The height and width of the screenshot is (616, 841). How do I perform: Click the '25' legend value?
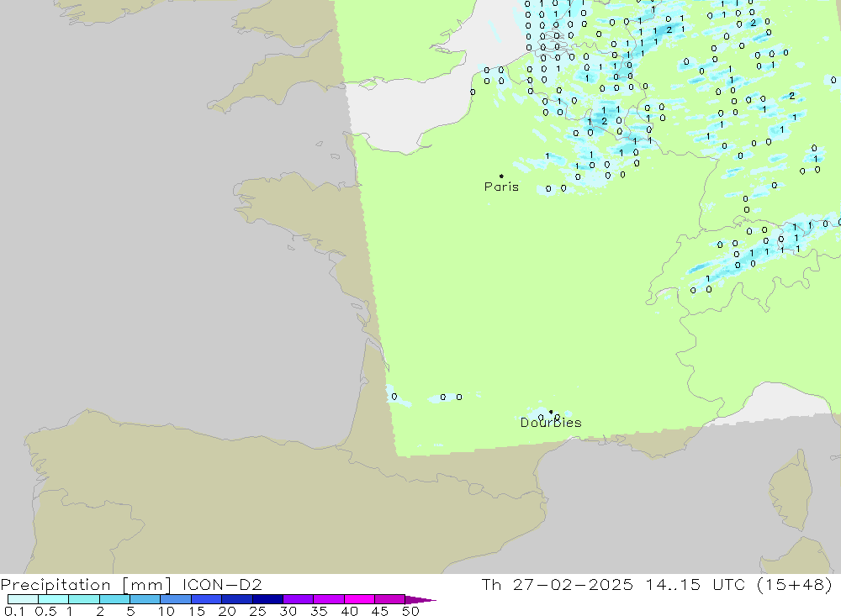pyautogui.click(x=258, y=611)
